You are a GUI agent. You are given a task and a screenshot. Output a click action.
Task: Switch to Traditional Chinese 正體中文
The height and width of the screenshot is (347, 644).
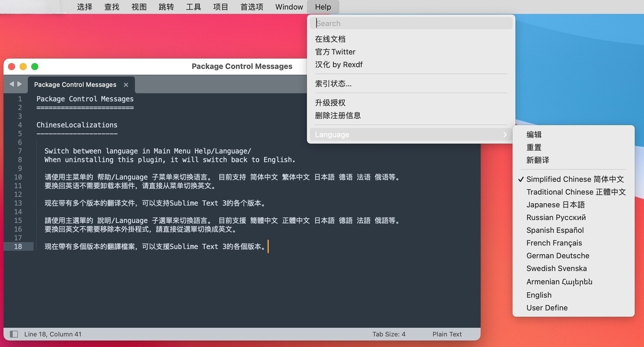[573, 192]
